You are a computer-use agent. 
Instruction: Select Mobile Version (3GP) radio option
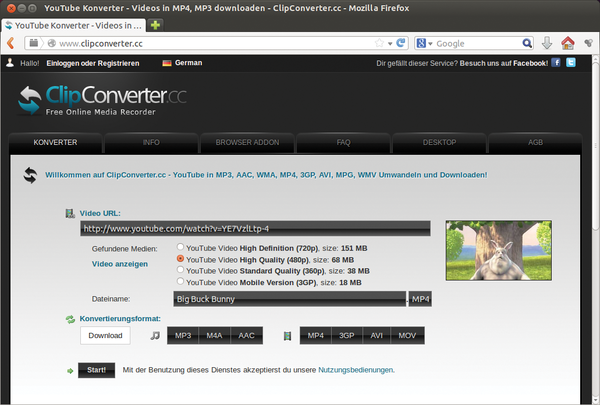[180, 281]
